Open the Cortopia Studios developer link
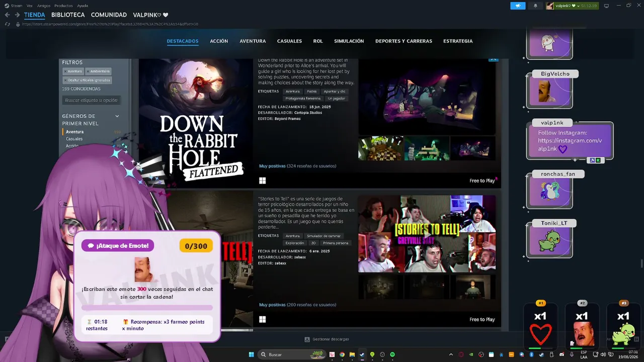The height and width of the screenshot is (362, 644). pyautogui.click(x=308, y=113)
